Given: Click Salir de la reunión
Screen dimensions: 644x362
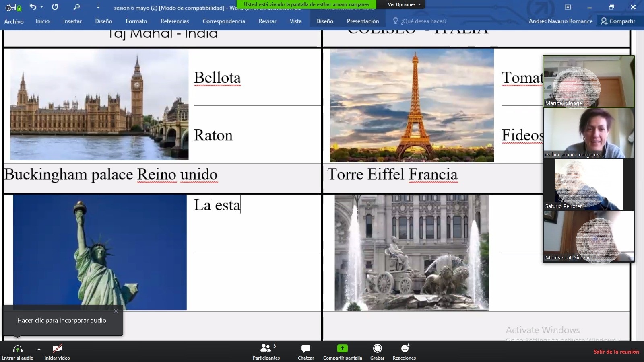Looking at the screenshot, I should (616, 352).
